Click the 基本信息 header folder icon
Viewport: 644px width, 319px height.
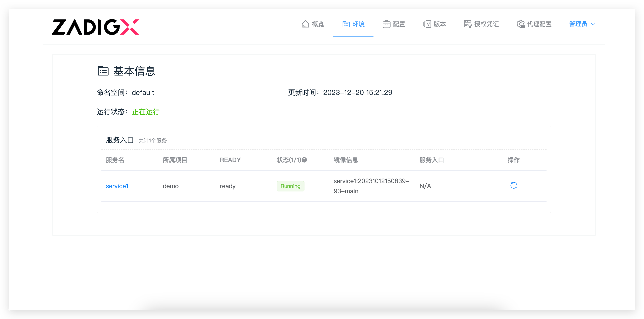tap(103, 71)
